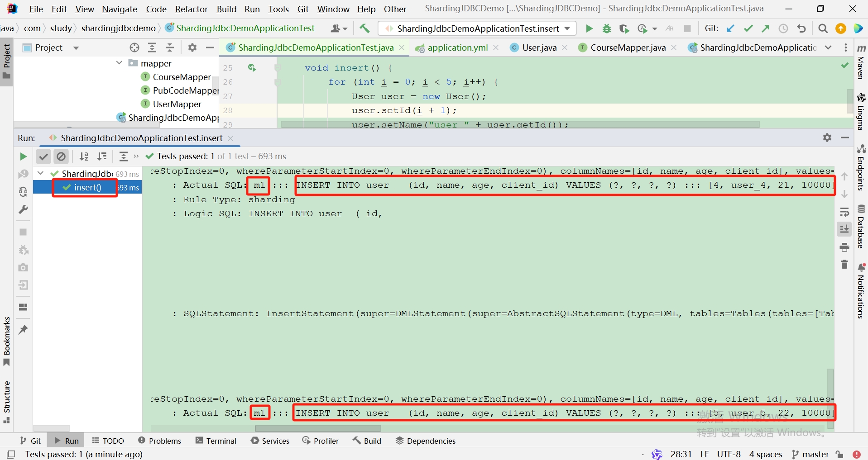
Task: Click the Build hammer icon
Action: [364, 28]
